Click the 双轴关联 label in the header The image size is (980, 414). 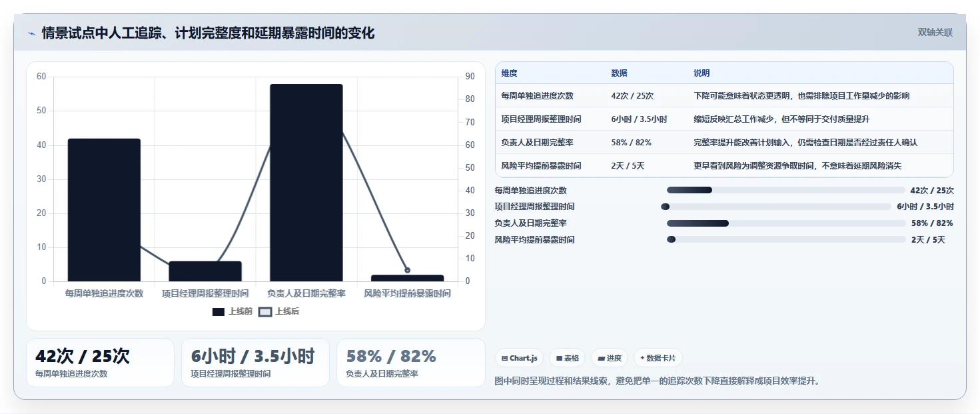(935, 33)
